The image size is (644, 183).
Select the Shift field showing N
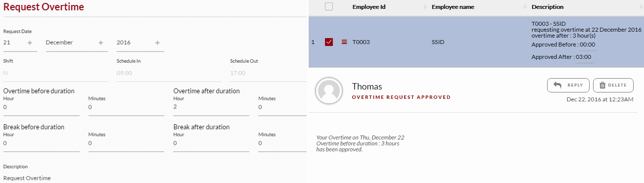(55, 73)
